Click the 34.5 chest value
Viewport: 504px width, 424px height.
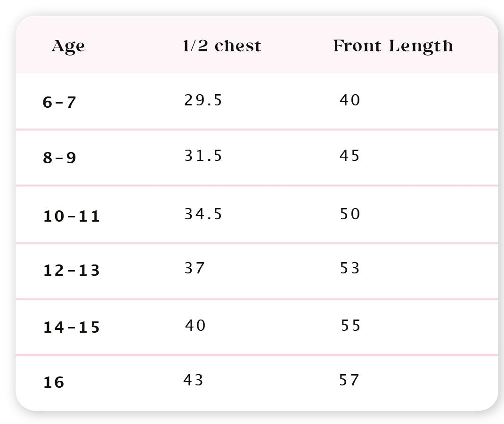[203, 214]
